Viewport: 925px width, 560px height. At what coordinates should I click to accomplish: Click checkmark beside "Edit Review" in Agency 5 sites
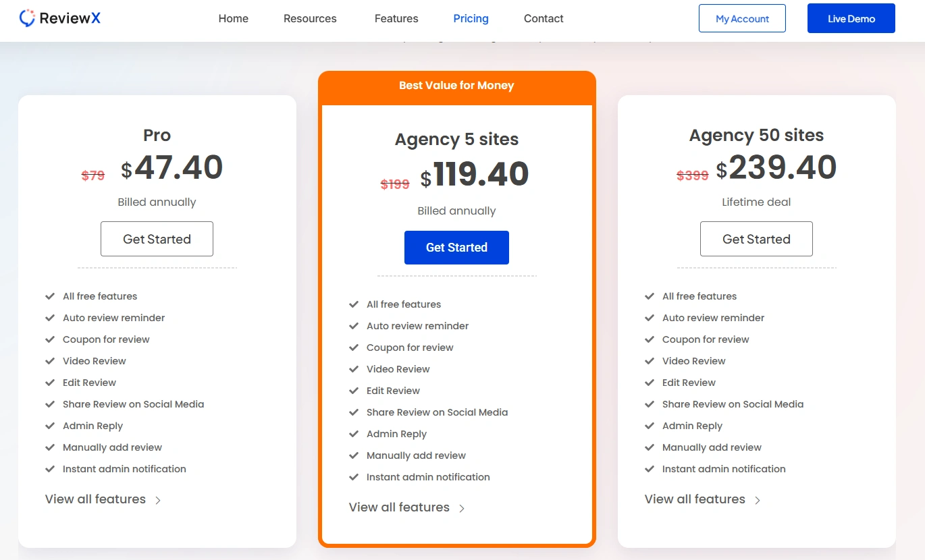tap(354, 391)
